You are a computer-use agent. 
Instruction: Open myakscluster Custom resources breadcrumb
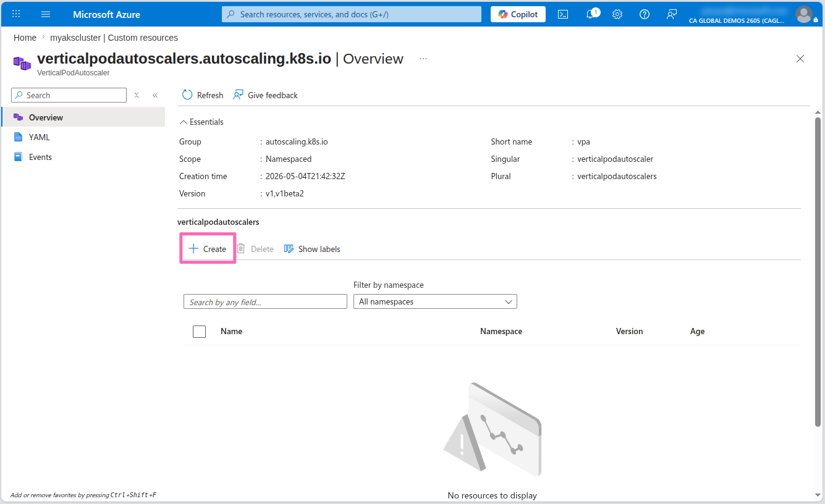[114, 38]
